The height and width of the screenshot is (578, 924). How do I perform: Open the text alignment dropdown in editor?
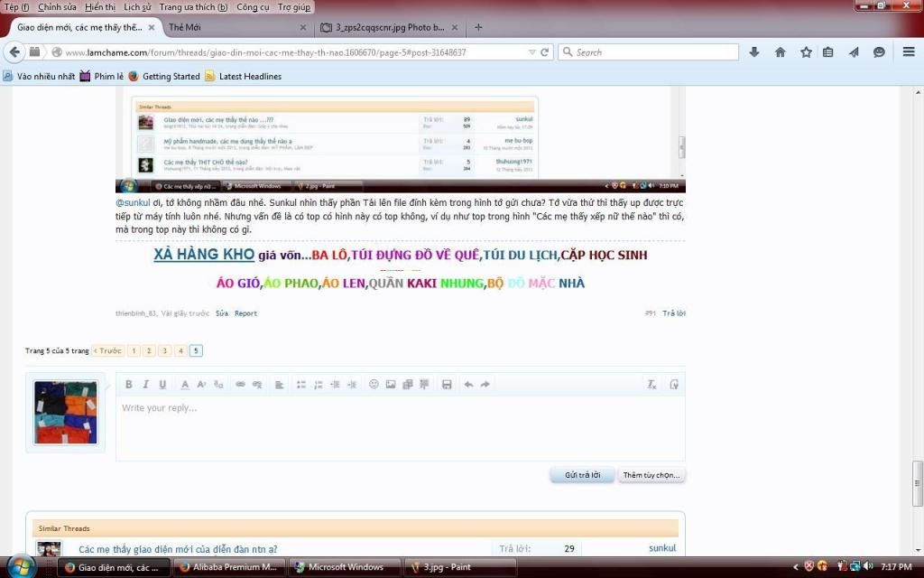[x=280, y=385]
